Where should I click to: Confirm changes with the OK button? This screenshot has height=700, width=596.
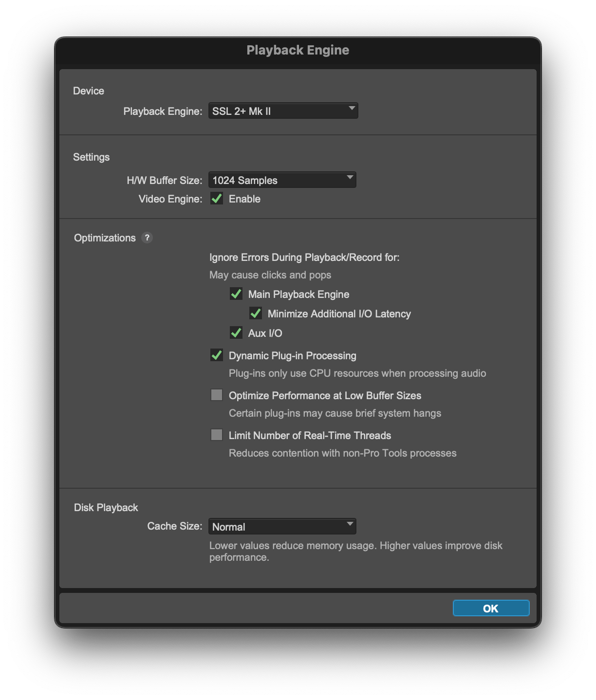490,608
